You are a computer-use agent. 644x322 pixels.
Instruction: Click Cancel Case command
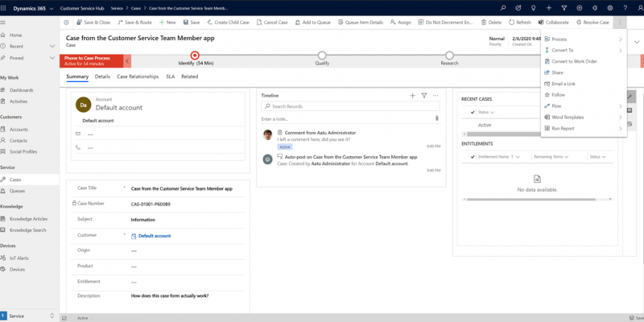[x=272, y=23]
